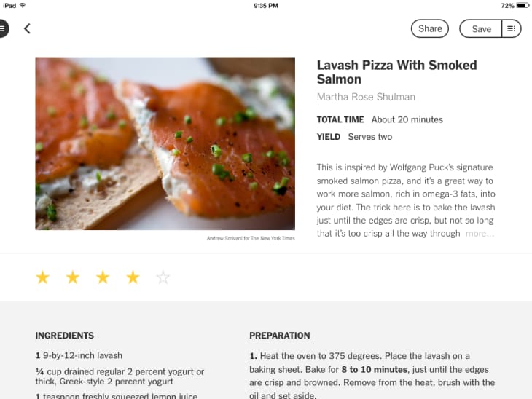Screen dimensions: 532x399
Task: Tap the smoked salmon pizza photo
Action: point(165,143)
